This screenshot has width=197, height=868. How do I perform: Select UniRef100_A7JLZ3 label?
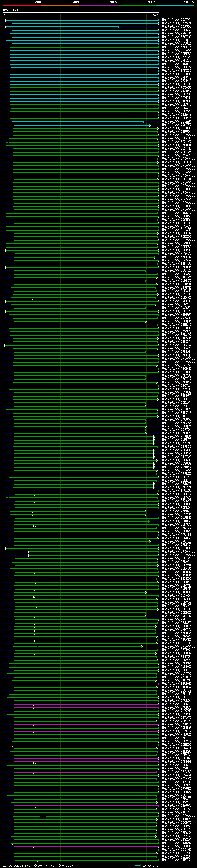176,474
